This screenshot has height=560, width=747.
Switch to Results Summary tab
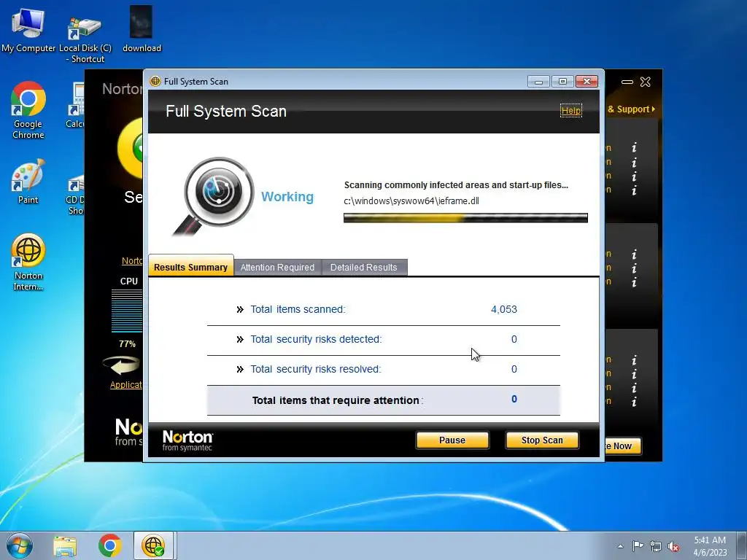(x=190, y=267)
